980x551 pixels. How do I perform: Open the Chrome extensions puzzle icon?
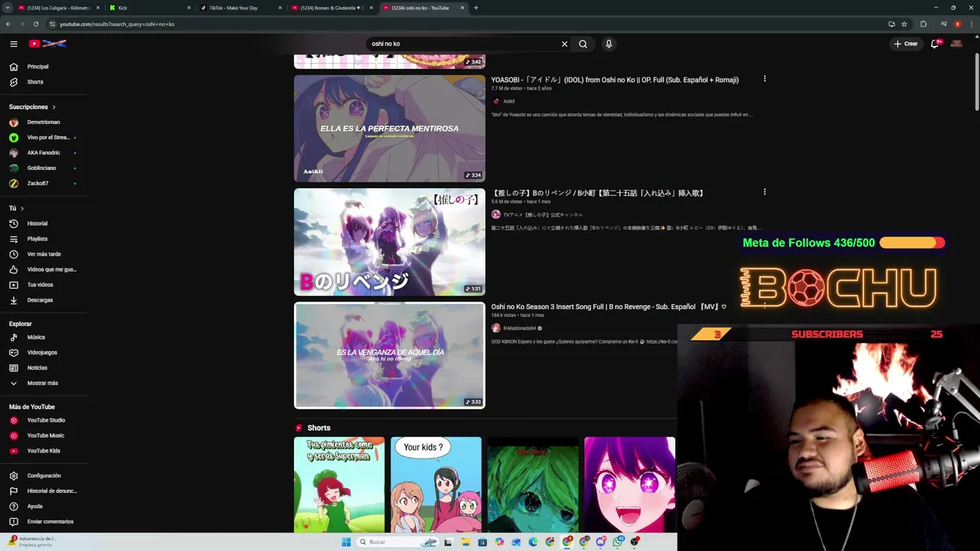pos(923,24)
